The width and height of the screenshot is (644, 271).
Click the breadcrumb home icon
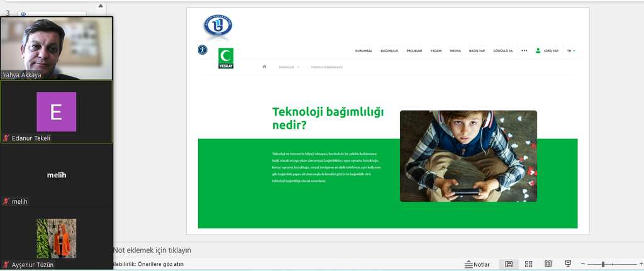(265, 67)
